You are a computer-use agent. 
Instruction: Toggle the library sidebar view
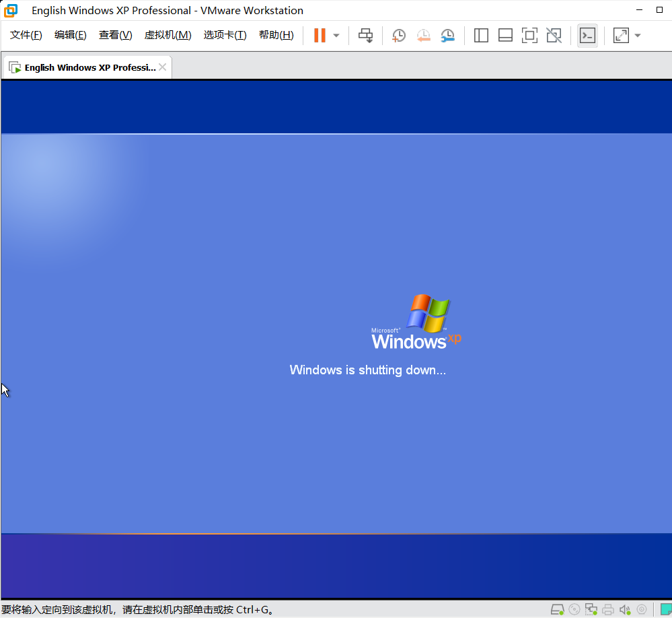click(481, 35)
